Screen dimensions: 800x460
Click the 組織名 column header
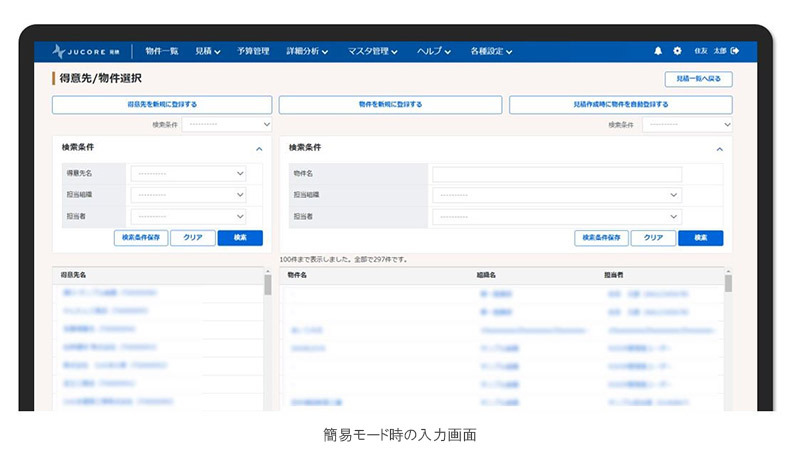coord(486,275)
